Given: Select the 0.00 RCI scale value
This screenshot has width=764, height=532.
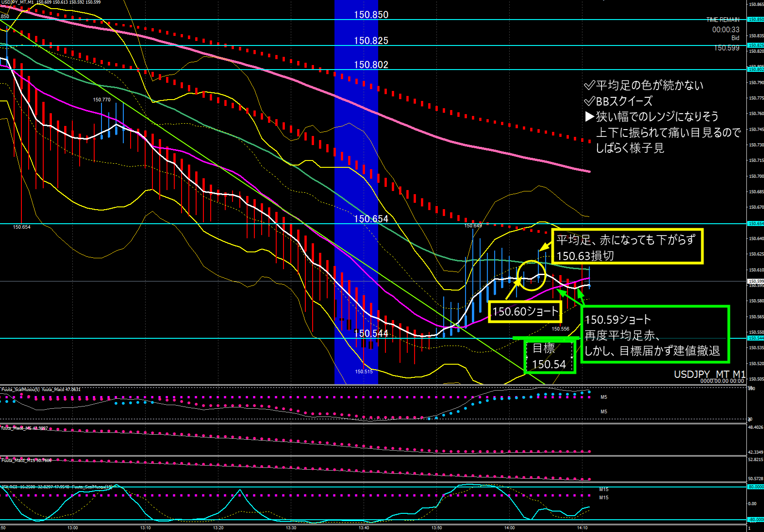Looking at the screenshot, I should coord(752,504).
